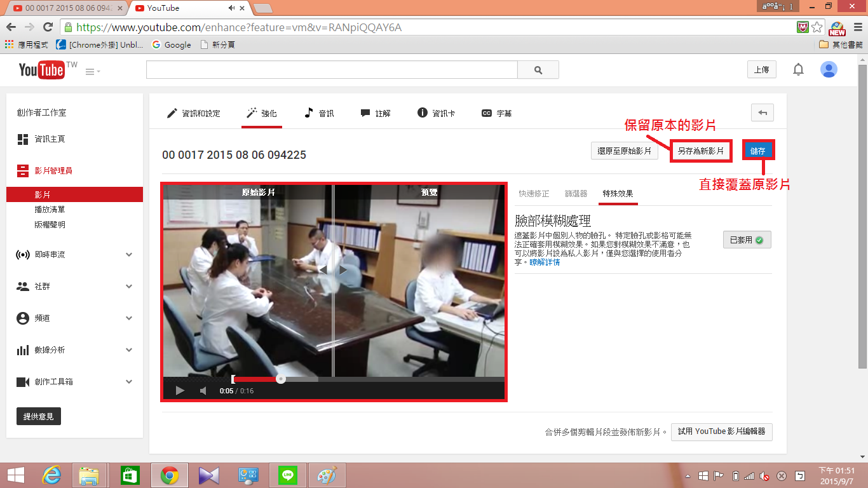
Task: Click the video progress bar handle
Action: 280,379
